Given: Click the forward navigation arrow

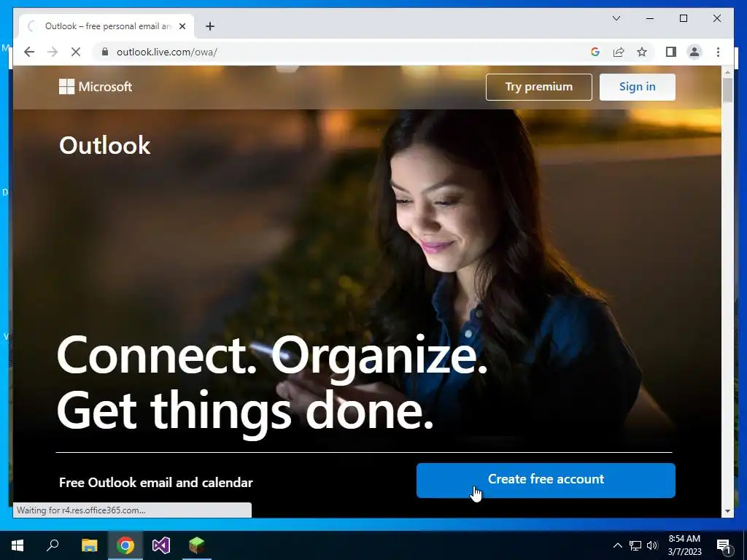Looking at the screenshot, I should click(x=53, y=52).
